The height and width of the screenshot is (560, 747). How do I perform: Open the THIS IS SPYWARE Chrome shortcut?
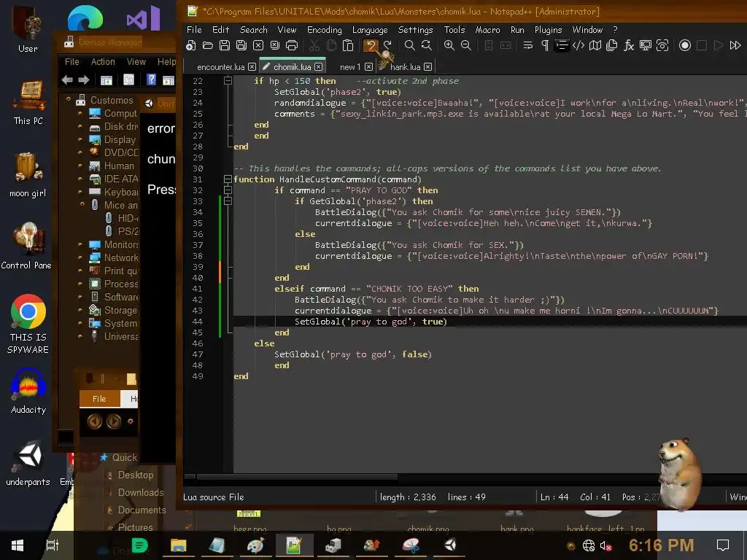tap(28, 324)
